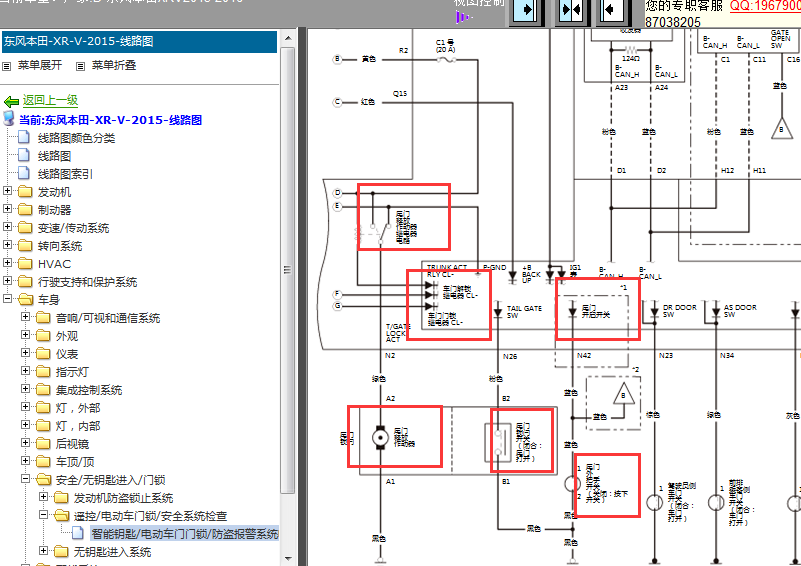801x566 pixels.
Task: Click the 东风本田-XR-V-2015-线路图 header bar
Action: (x=139, y=41)
